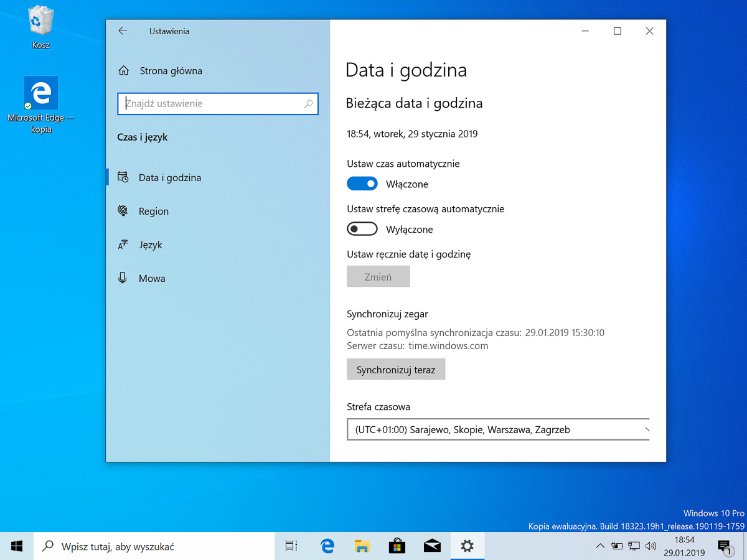Open the Action Center notification icon

[x=725, y=547]
